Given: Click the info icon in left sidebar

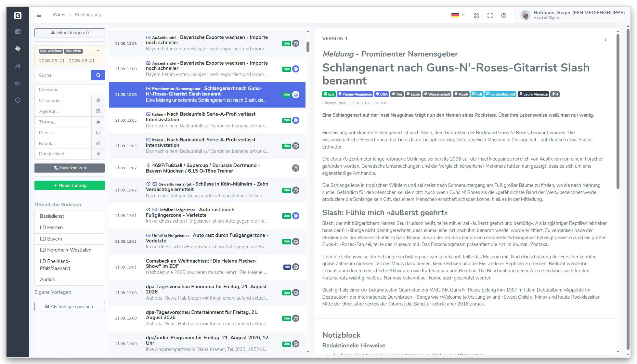Looking at the screenshot, I should [x=18, y=100].
